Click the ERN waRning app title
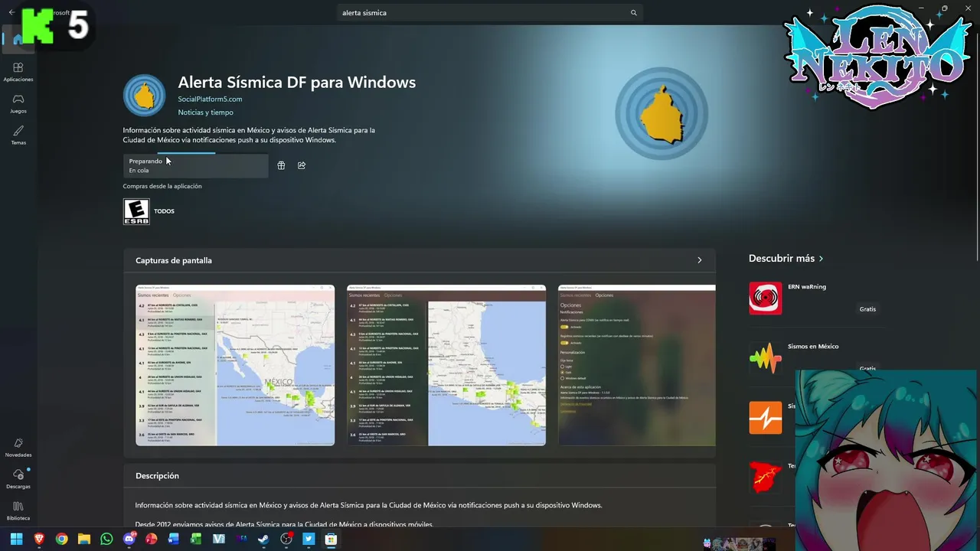 (x=807, y=287)
